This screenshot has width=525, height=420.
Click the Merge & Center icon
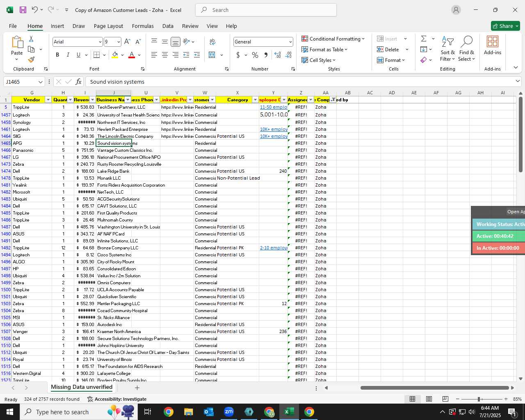pos(212,55)
